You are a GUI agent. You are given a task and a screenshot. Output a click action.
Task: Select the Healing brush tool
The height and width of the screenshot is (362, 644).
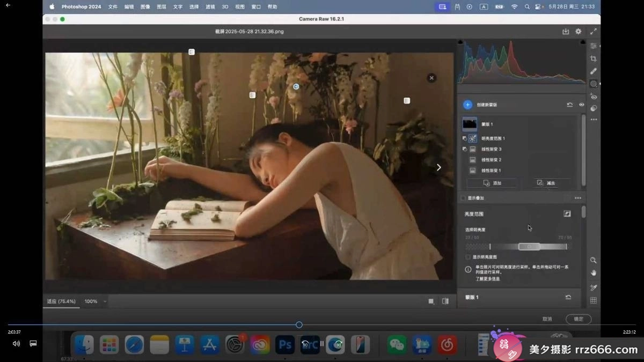pyautogui.click(x=593, y=71)
